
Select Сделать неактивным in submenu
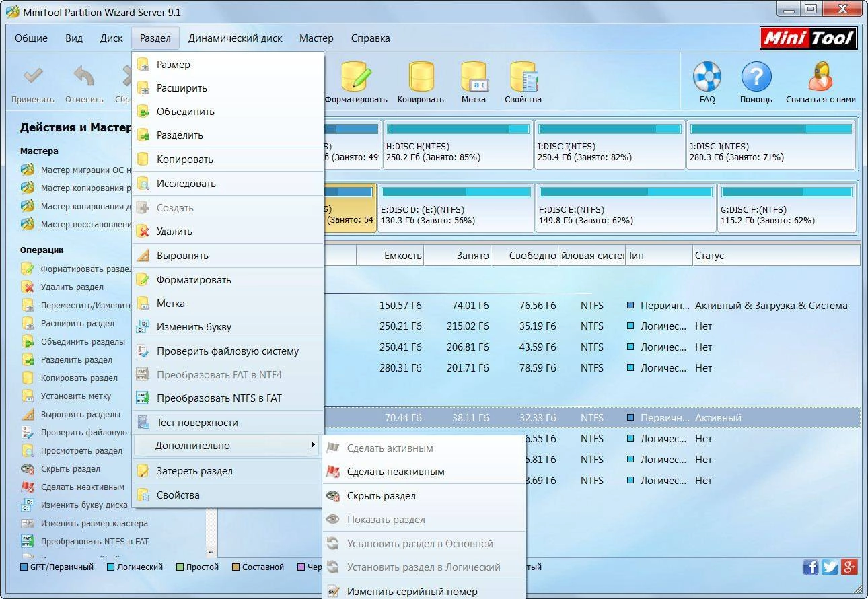pyautogui.click(x=424, y=472)
